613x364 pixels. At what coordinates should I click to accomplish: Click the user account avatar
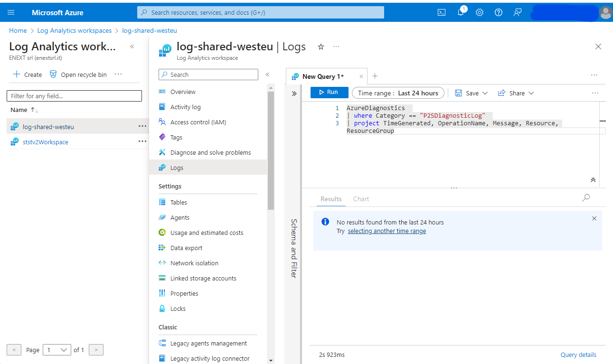605,12
